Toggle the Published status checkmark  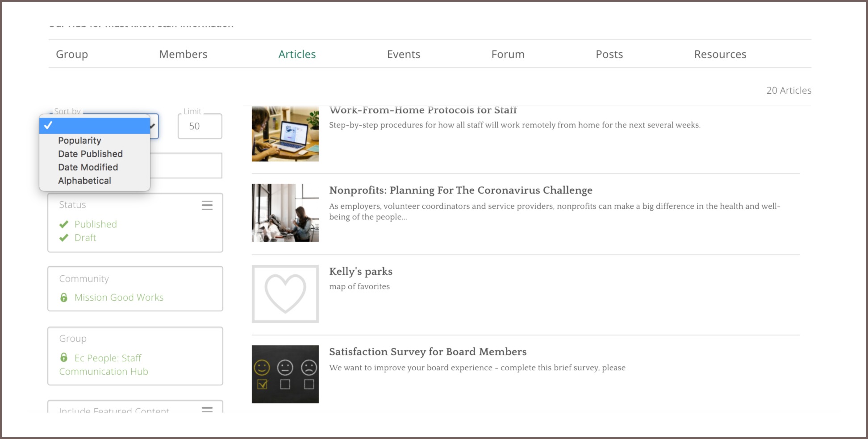point(64,224)
